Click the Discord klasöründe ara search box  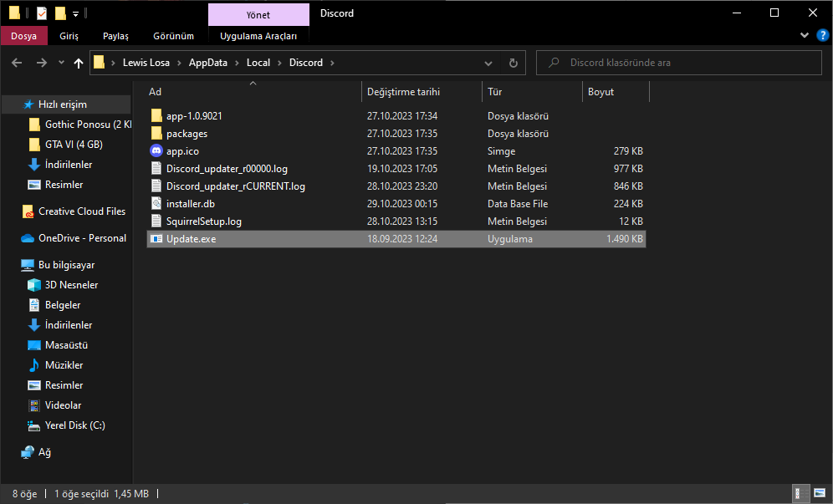pos(679,63)
